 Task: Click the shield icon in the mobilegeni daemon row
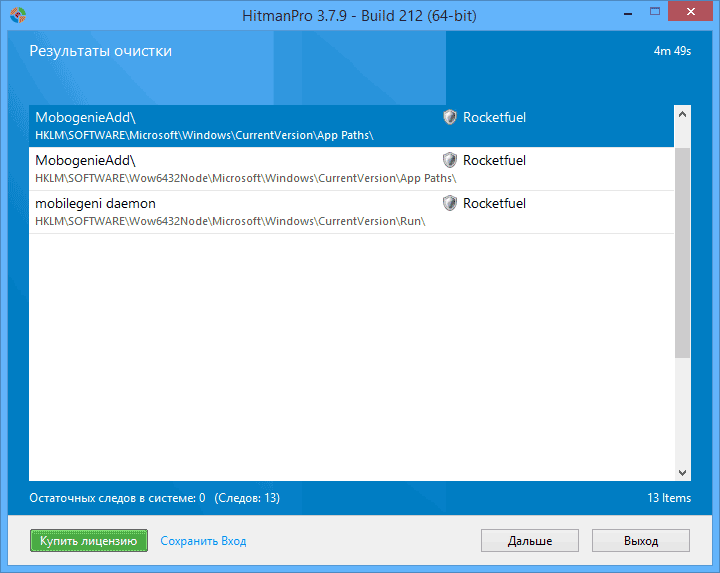(450, 203)
